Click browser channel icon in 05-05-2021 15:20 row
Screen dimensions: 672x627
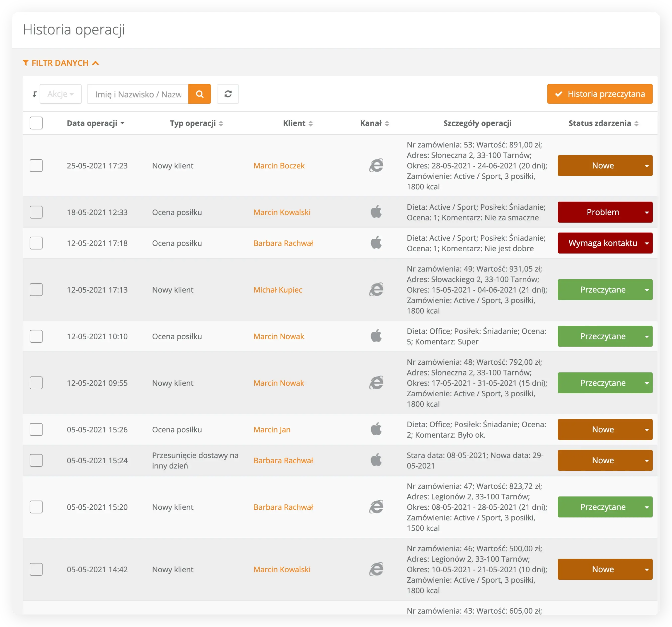pos(376,507)
